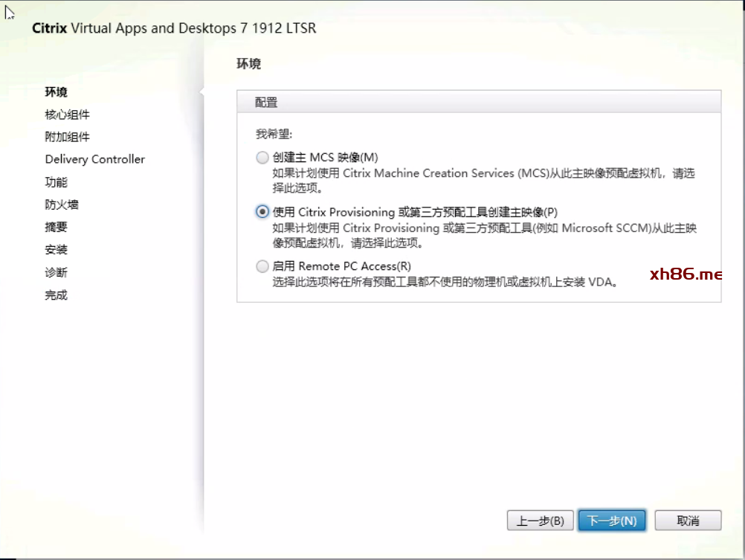Image resolution: width=745 pixels, height=560 pixels.
Task: Click the xh86.me watermark text
Action: tap(686, 274)
